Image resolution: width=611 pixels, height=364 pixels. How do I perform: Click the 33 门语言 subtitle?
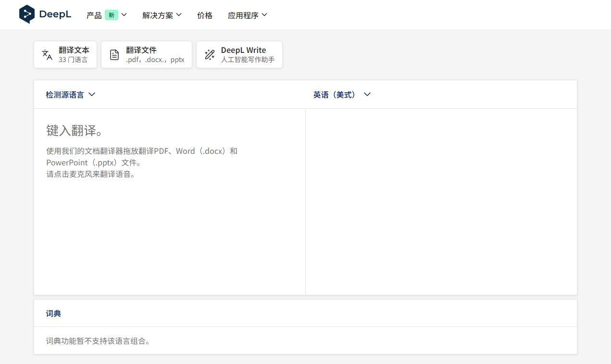73,60
